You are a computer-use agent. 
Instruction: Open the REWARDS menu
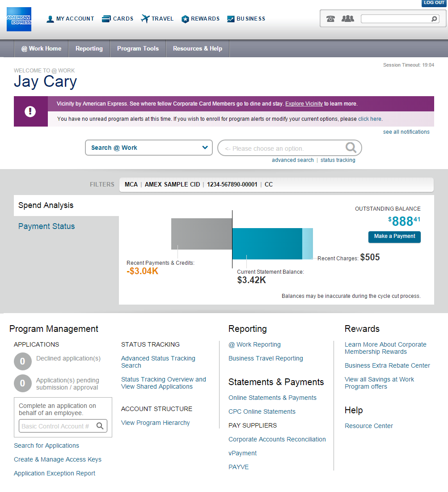point(200,19)
